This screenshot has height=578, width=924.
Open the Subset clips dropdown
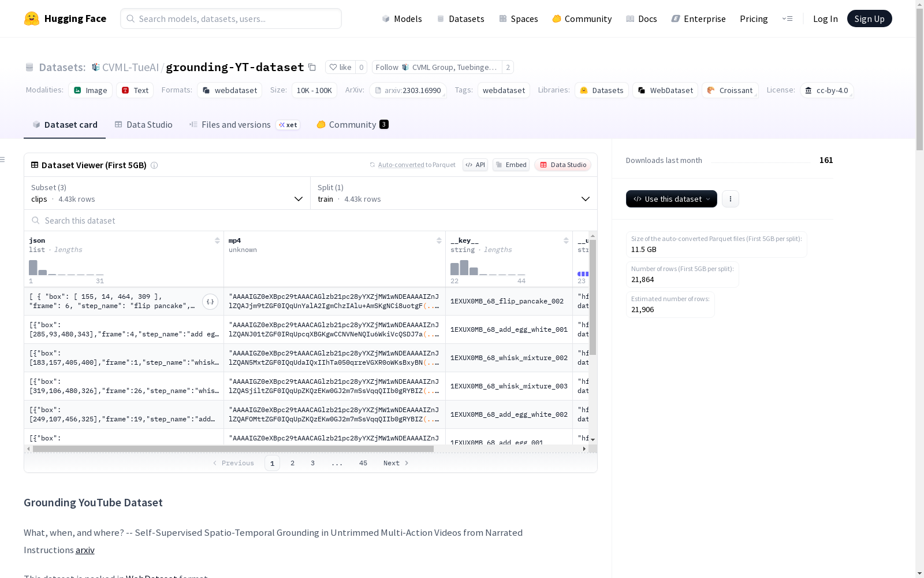click(167, 193)
